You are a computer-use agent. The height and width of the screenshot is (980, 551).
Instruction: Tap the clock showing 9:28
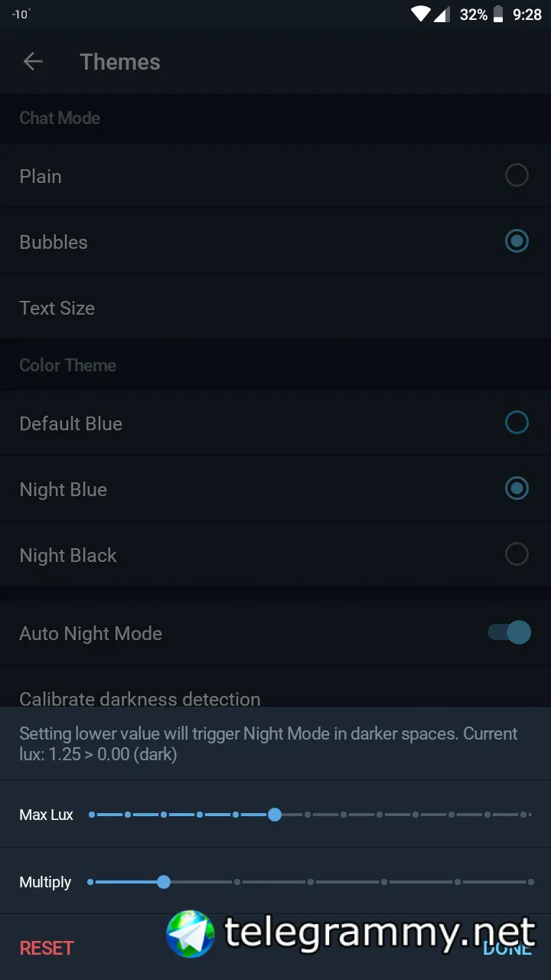[527, 15]
